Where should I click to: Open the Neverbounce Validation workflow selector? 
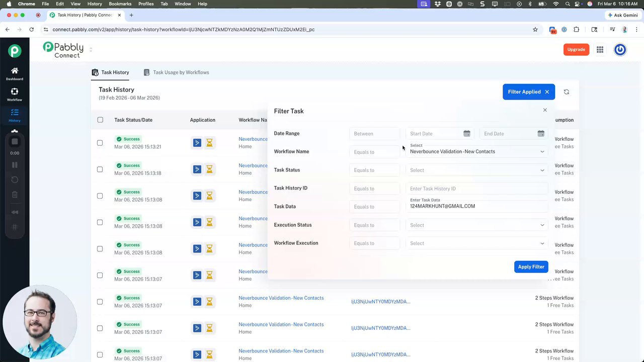pos(476,151)
